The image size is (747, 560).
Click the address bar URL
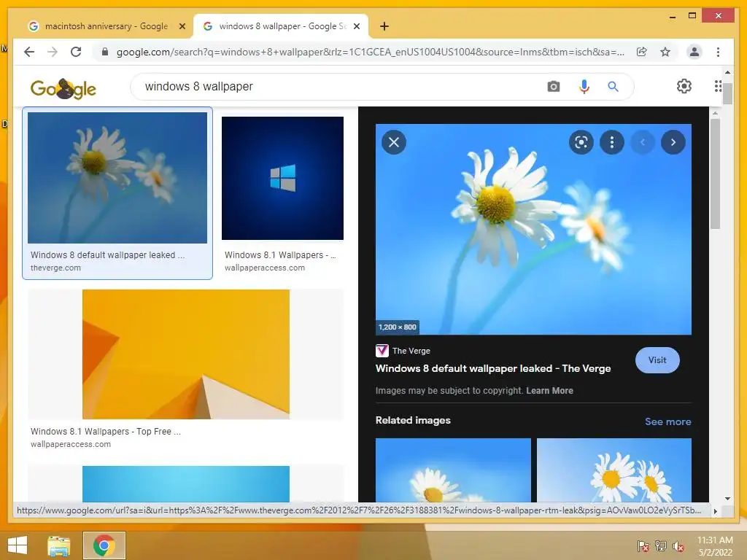click(x=370, y=52)
